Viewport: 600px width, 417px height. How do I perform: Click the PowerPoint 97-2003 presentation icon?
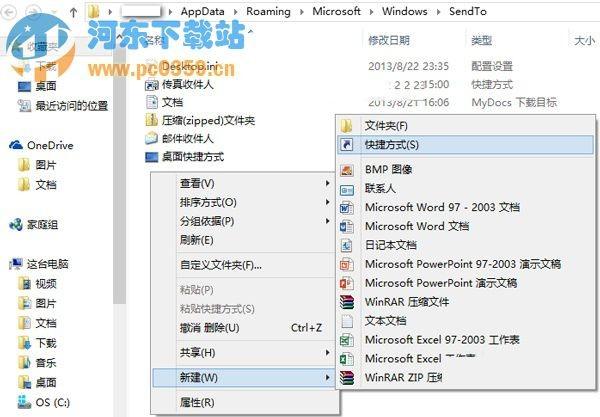coord(347,264)
